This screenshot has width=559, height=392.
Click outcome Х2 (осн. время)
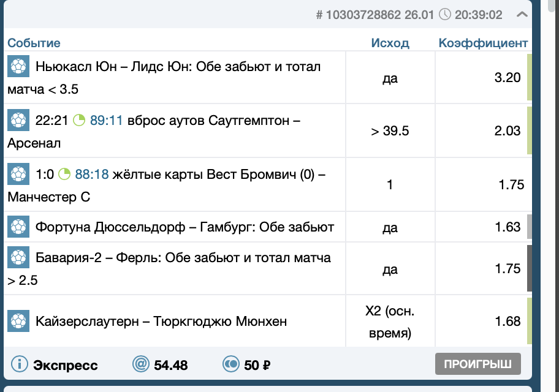tap(390, 322)
